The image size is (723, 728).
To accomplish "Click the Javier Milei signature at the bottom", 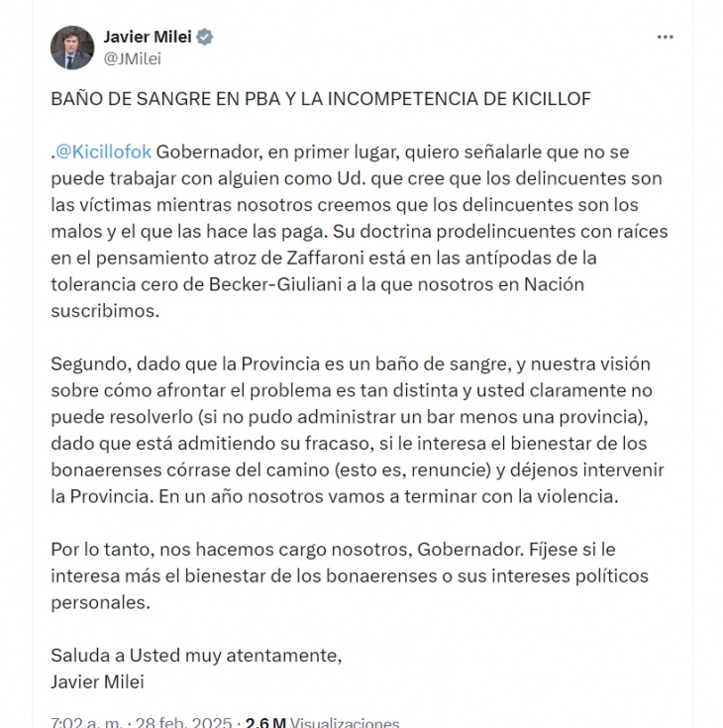I will coord(97,681).
